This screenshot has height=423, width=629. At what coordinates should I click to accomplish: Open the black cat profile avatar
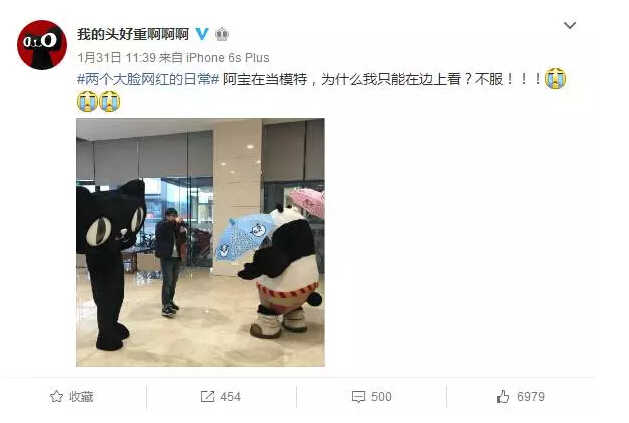pyautogui.click(x=42, y=45)
